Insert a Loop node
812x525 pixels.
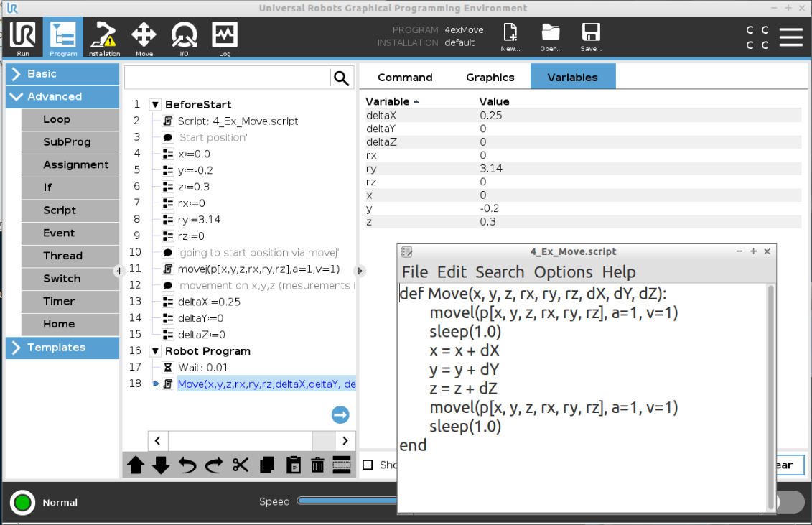pos(70,119)
